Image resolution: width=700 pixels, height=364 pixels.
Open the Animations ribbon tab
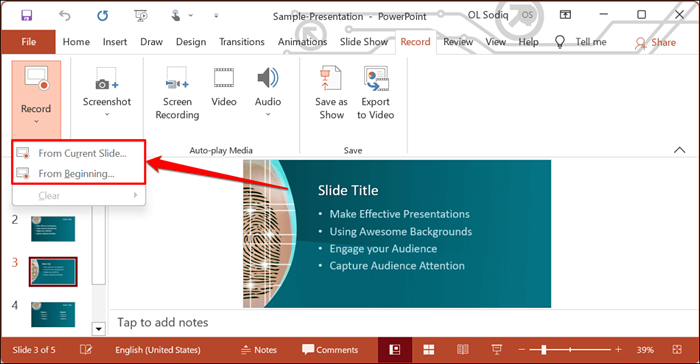[x=302, y=42]
